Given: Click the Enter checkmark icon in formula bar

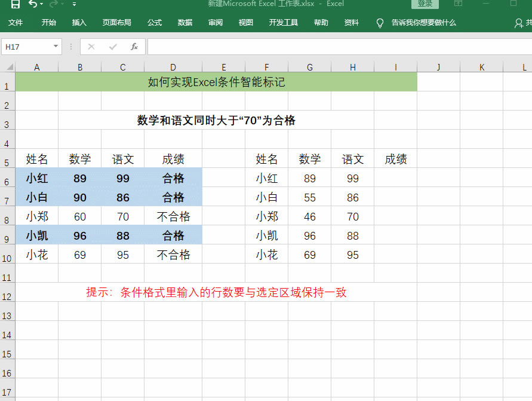Looking at the screenshot, I should tap(113, 47).
